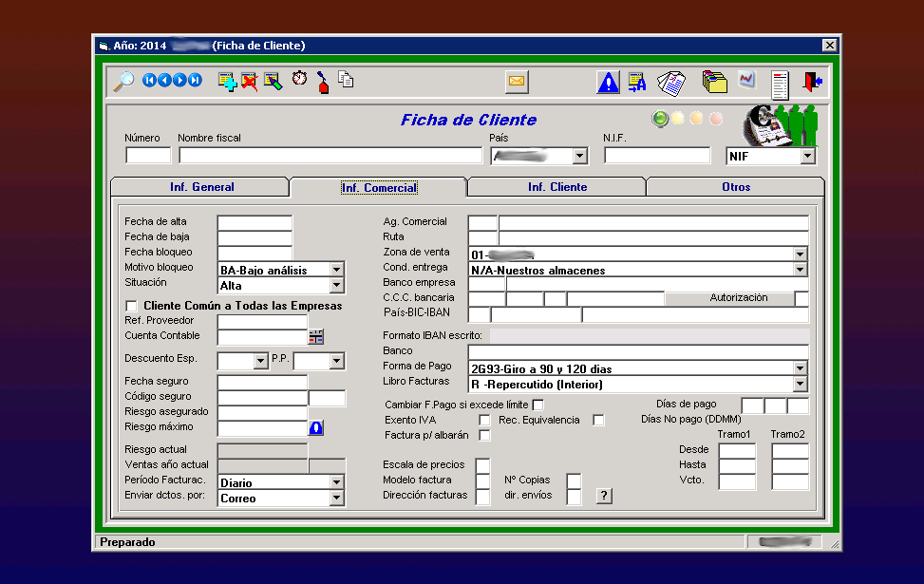
Task: Open the NIF type dropdown
Action: (x=808, y=156)
